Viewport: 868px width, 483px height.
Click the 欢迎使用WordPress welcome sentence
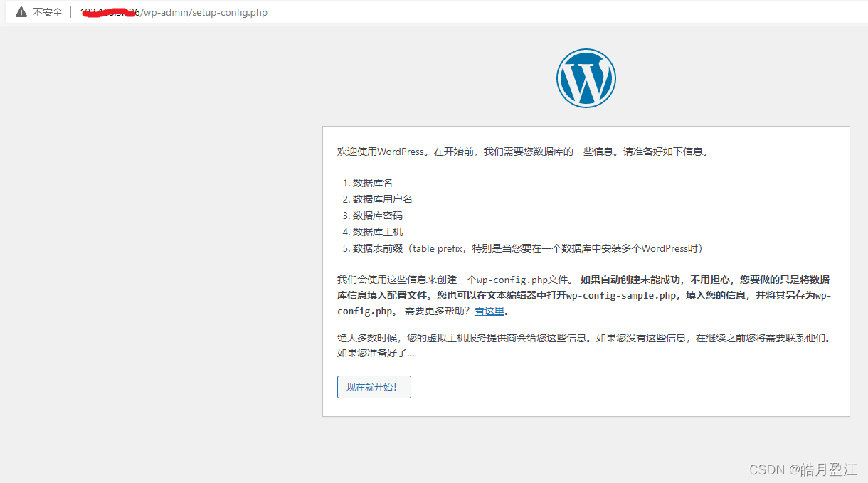tap(523, 152)
